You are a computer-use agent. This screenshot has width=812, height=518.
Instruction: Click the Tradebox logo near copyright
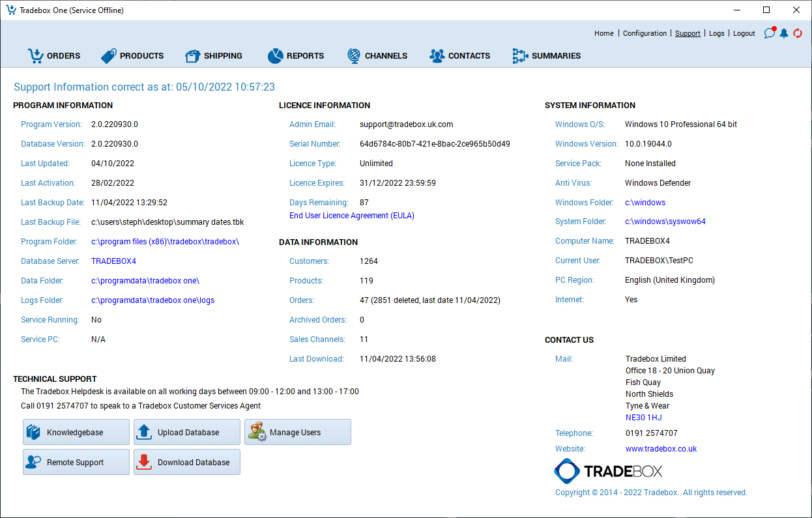[608, 471]
